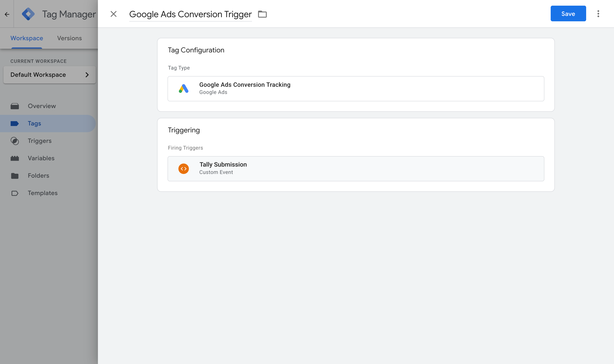Click the Firing Triggers label
This screenshot has height=364, width=614.
(185, 148)
